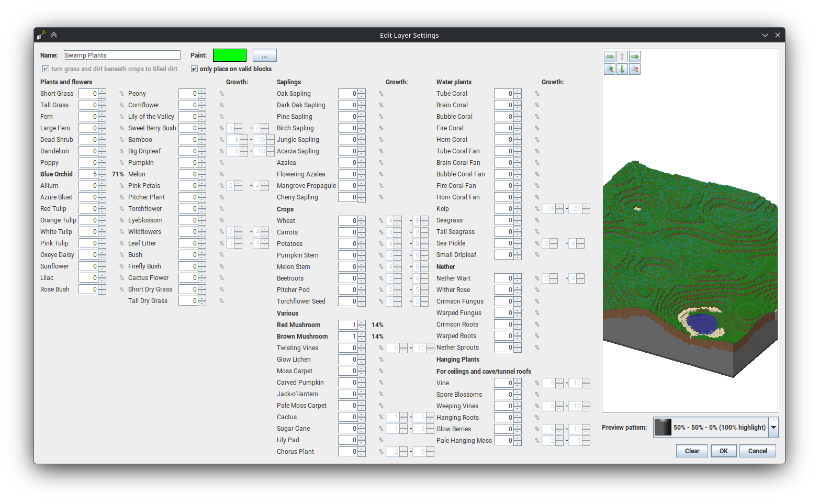Screen dimensions: 819x504
Task: Click the Name field containing Swamp Plants
Action: (x=122, y=55)
